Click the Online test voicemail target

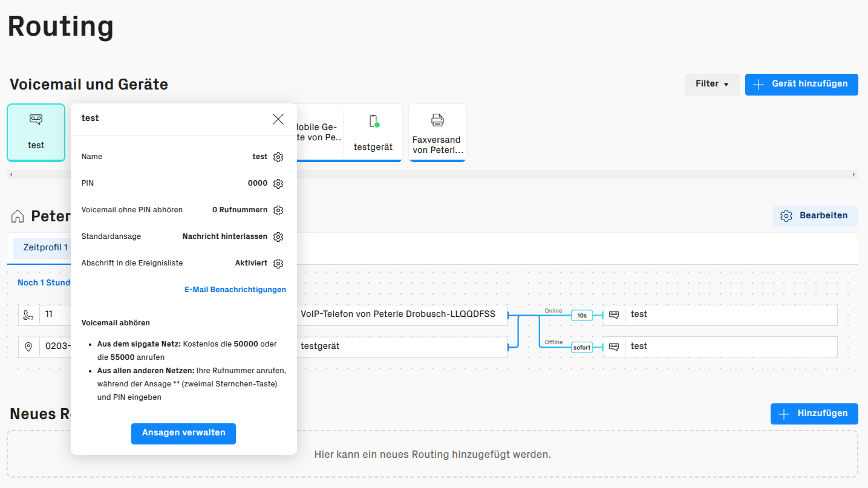(720, 314)
